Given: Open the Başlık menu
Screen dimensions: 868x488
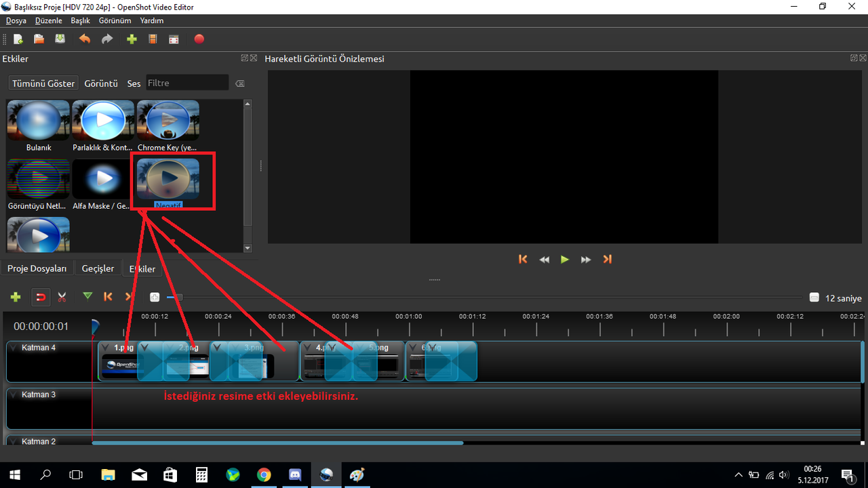Looking at the screenshot, I should pyautogui.click(x=80, y=20).
